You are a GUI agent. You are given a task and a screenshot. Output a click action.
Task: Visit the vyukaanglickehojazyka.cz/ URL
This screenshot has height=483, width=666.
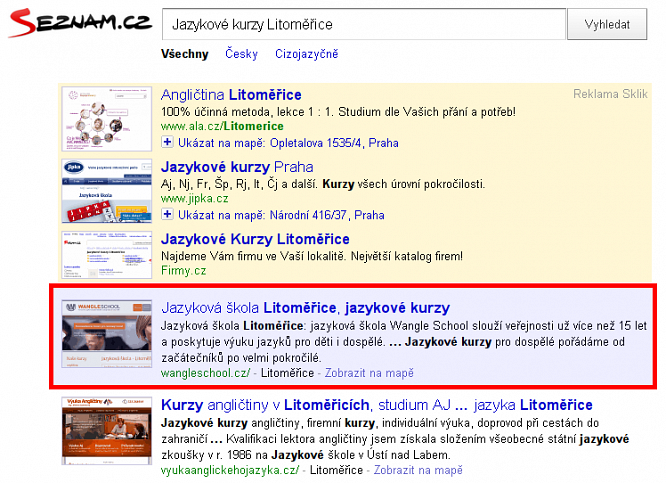[230, 470]
